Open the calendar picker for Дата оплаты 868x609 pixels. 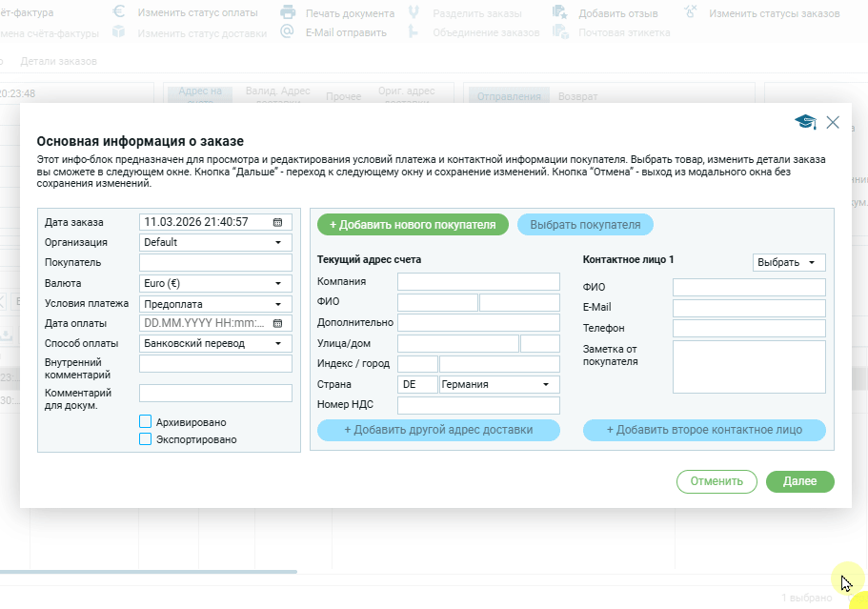pyautogui.click(x=277, y=323)
